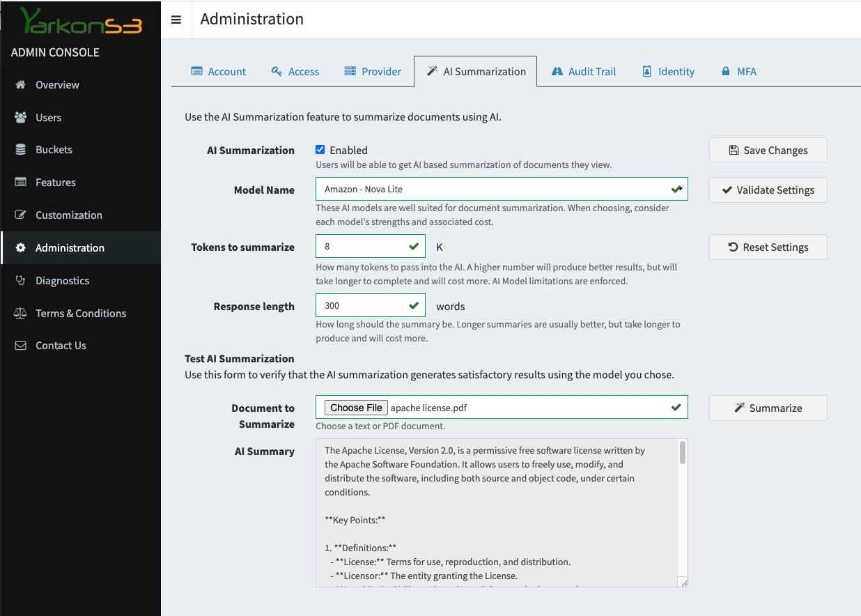Viewport: 861px width, 616px height.
Task: Click the Save Changes button
Action: [x=768, y=151]
